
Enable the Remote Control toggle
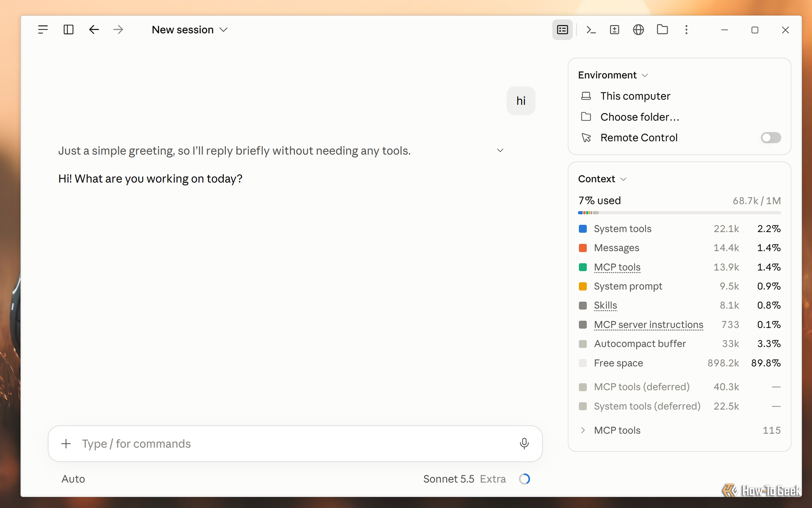click(771, 138)
